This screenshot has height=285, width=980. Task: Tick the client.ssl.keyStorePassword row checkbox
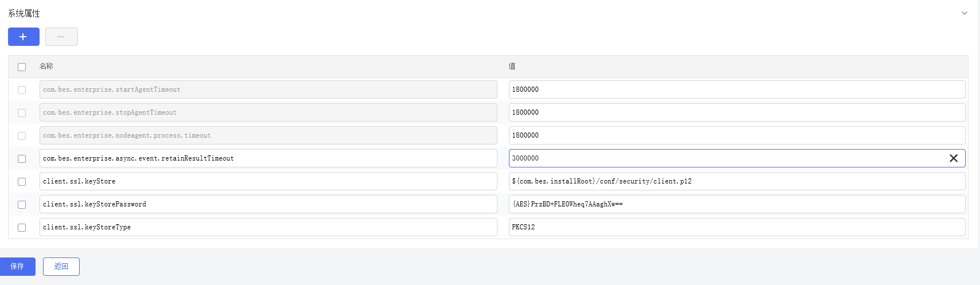tap(22, 205)
